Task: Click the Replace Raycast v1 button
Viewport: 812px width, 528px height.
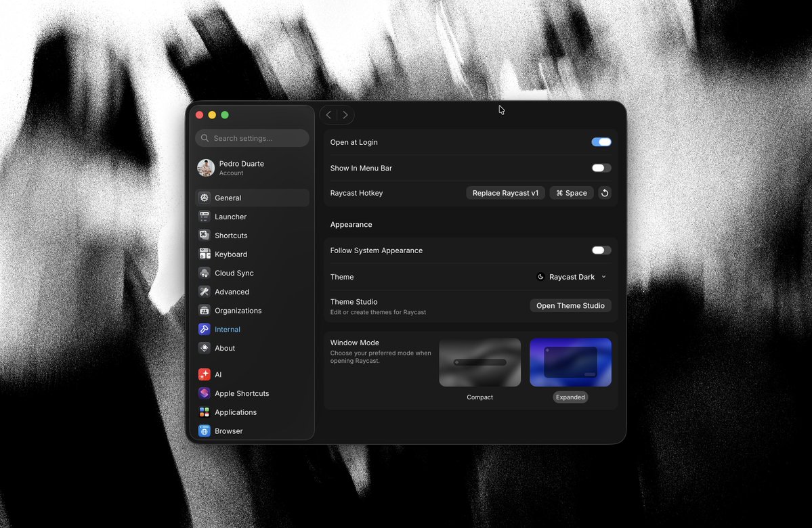Action: (505, 193)
